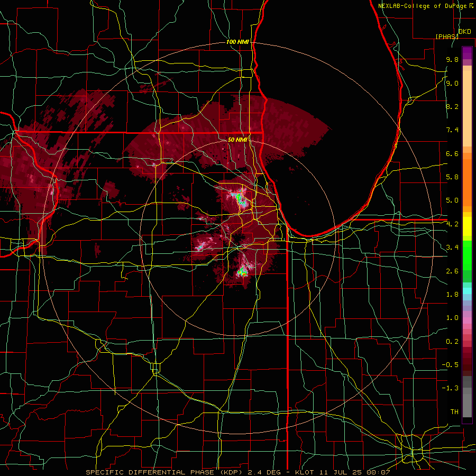Click the 9.8 value on the color scale

(452, 60)
